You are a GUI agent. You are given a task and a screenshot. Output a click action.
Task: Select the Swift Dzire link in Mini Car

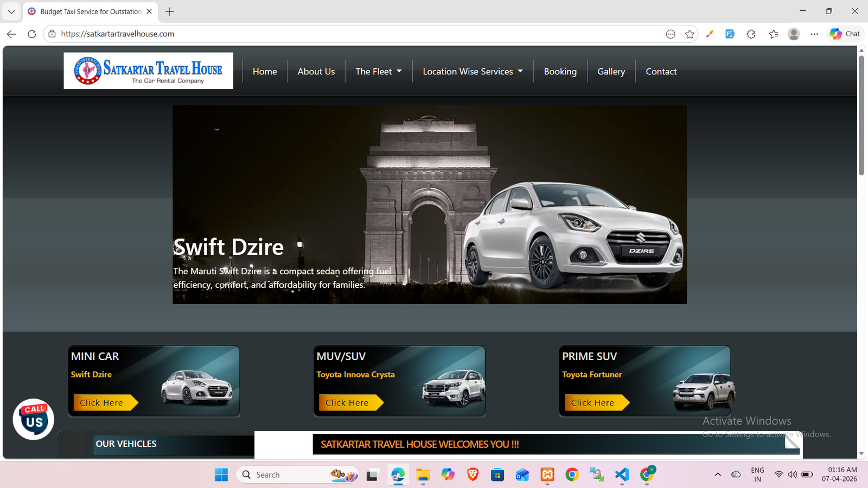[x=91, y=374]
